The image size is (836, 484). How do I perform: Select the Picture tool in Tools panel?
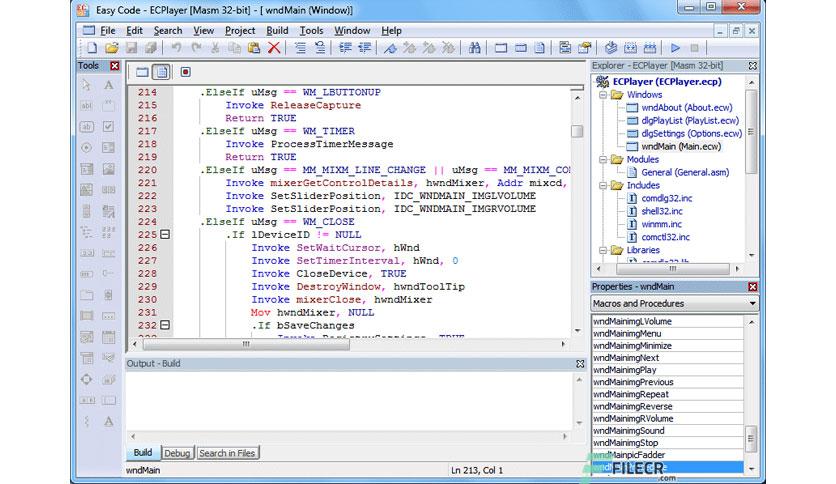108,169
